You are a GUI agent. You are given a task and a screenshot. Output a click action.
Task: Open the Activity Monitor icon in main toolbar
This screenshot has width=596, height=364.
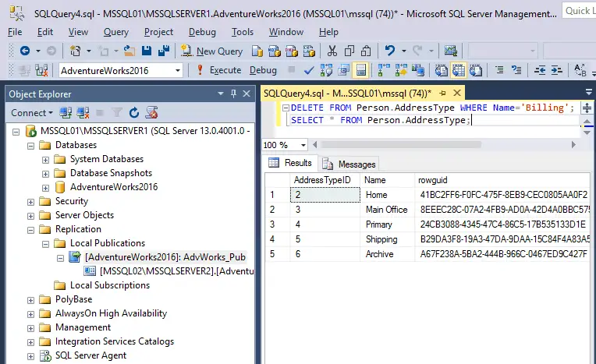[451, 51]
